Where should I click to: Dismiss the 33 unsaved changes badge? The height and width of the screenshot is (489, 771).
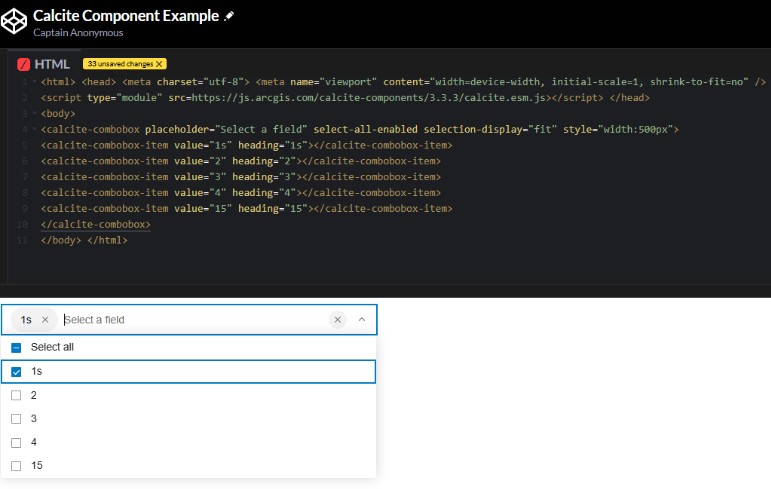159,64
